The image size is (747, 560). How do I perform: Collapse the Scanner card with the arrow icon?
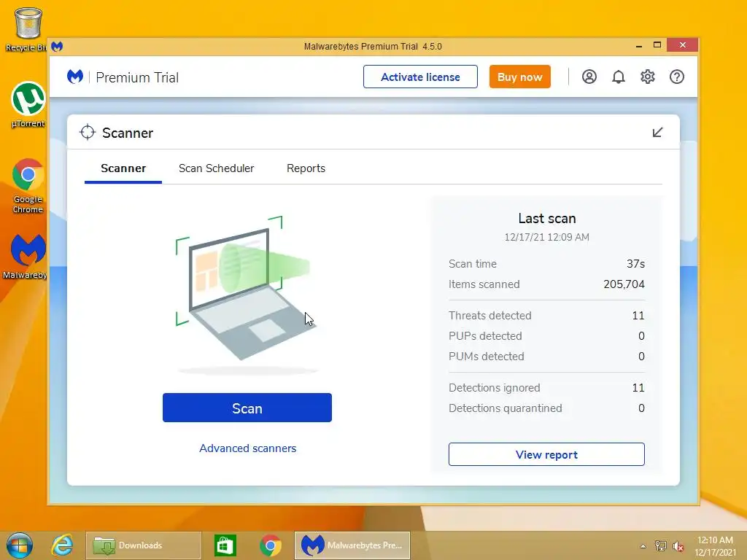657,133
